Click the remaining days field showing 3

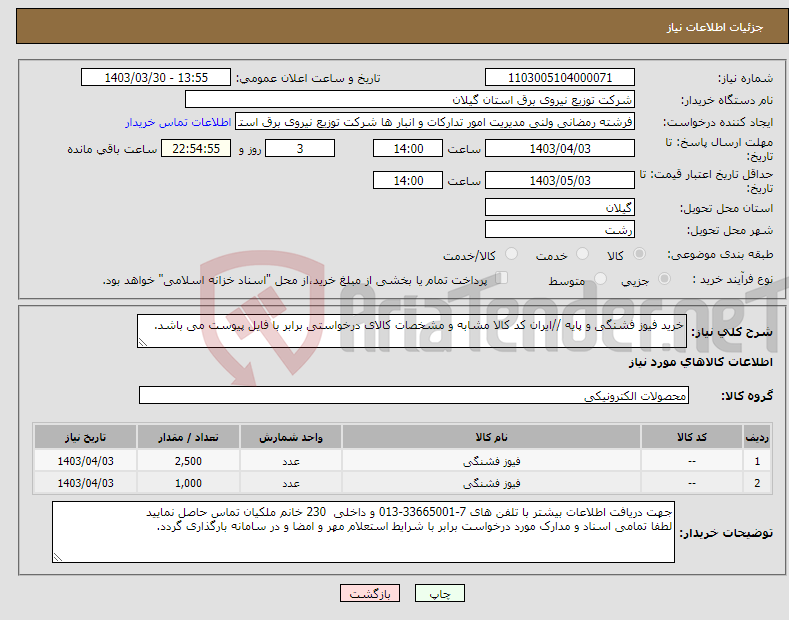(300, 148)
